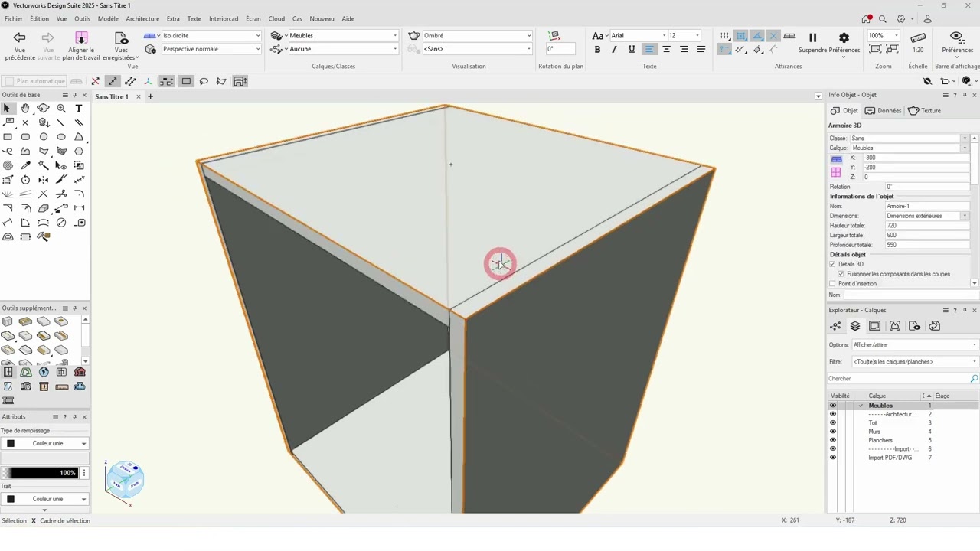This screenshot has height=551, width=980.
Task: Open the Arial font dropdown
Action: [638, 36]
